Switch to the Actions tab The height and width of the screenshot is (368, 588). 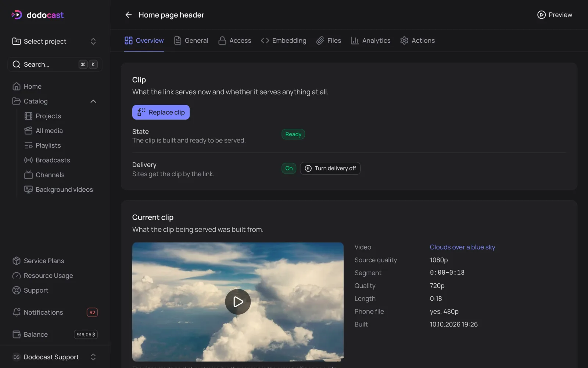coord(417,40)
